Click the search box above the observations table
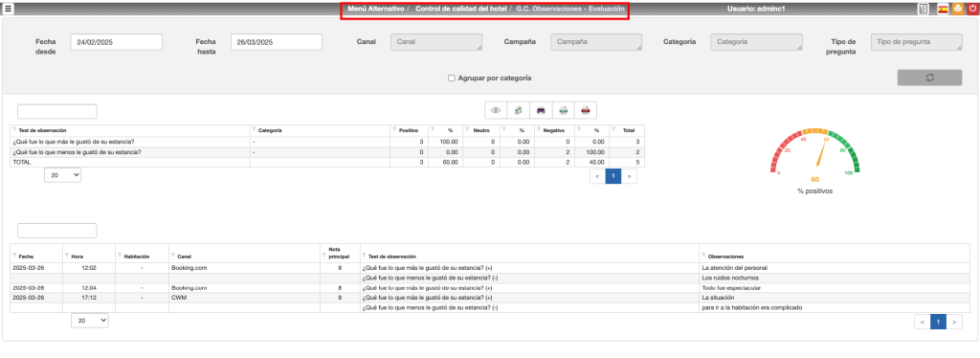Viewport: 980px width, 358px height. point(56,231)
